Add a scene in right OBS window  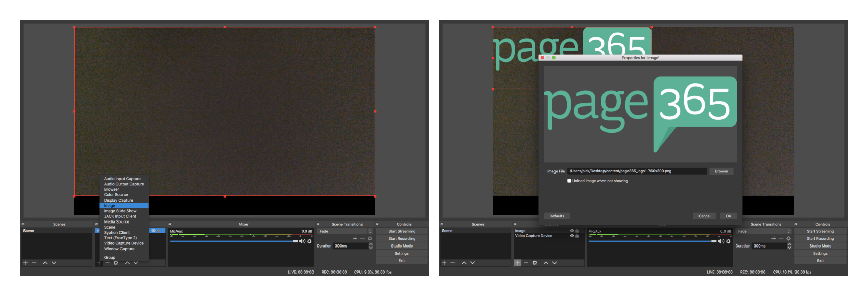tap(444, 263)
